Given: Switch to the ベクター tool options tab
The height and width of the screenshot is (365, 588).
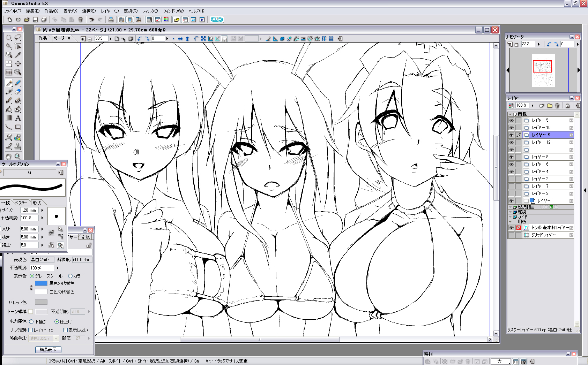Looking at the screenshot, I should [21, 203].
